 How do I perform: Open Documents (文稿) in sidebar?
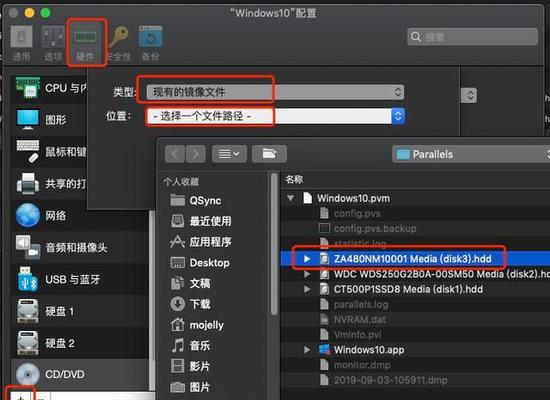pyautogui.click(x=190, y=283)
